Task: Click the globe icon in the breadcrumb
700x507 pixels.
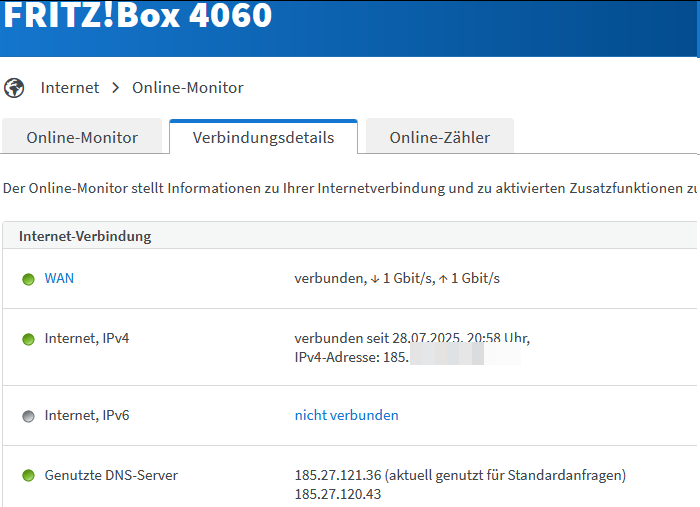Action: click(14, 88)
